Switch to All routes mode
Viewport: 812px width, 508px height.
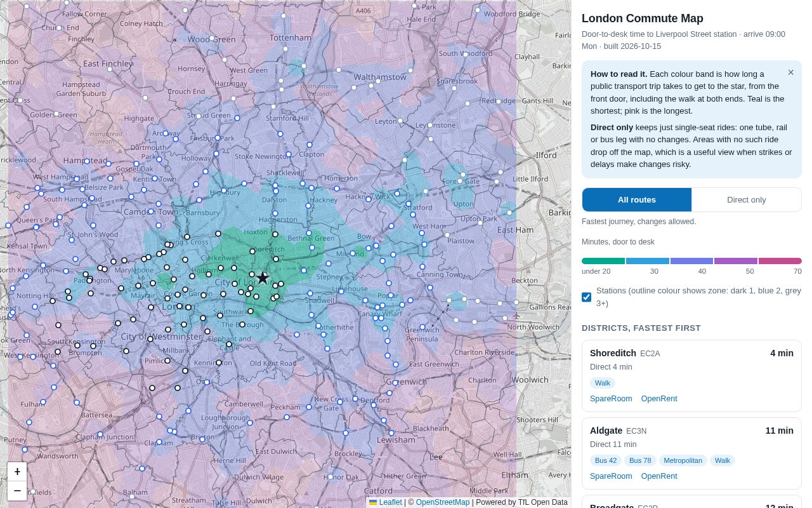coord(637,199)
